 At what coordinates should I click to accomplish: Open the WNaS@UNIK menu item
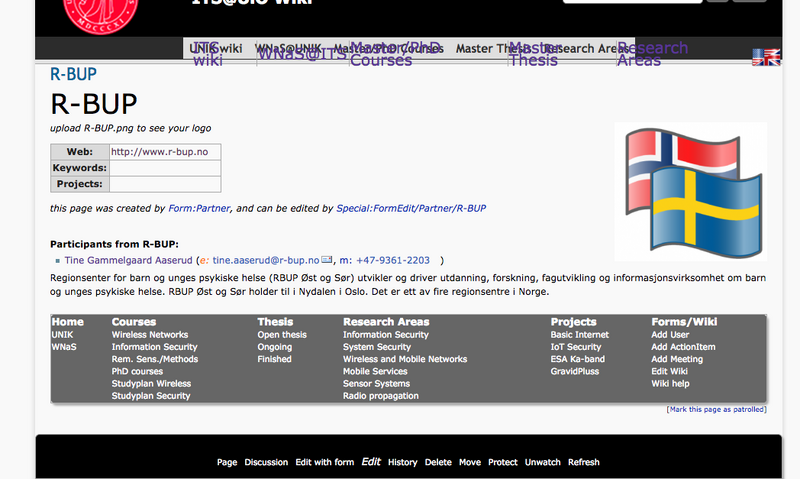click(289, 48)
